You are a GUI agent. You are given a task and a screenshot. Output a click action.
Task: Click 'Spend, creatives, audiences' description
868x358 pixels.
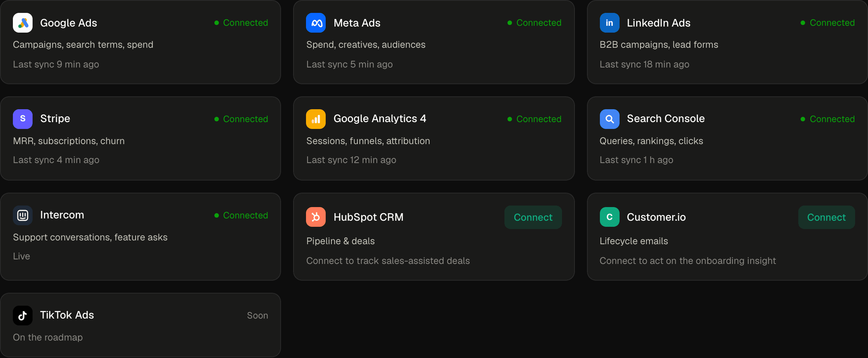tap(366, 45)
